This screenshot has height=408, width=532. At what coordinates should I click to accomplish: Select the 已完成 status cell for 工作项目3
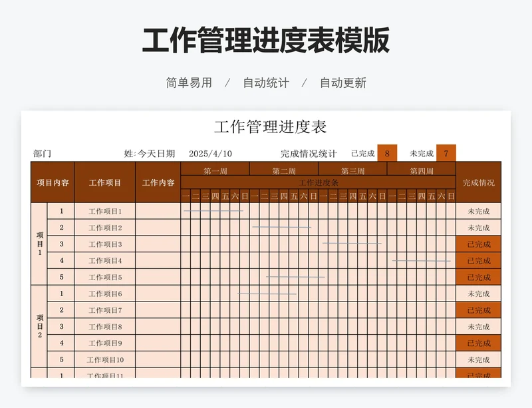479,244
